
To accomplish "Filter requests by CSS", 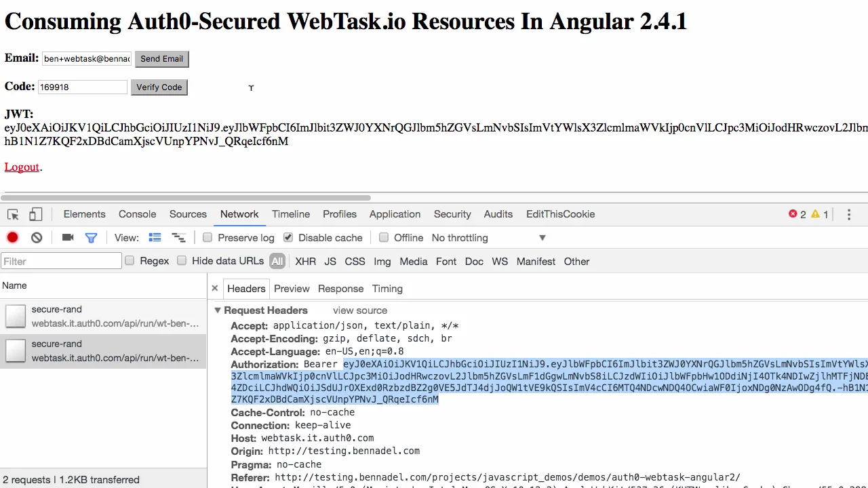I will pos(355,261).
